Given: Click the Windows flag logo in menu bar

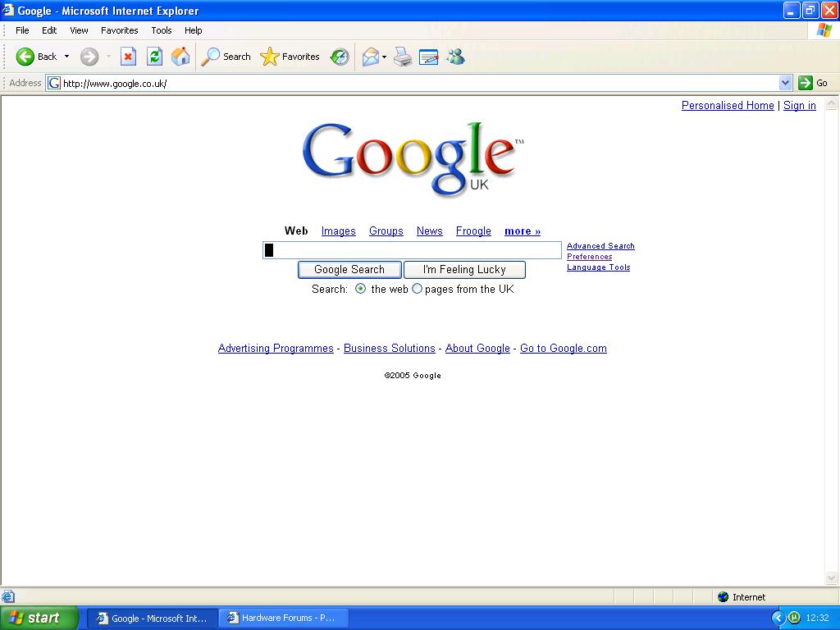Looking at the screenshot, I should pos(824,30).
